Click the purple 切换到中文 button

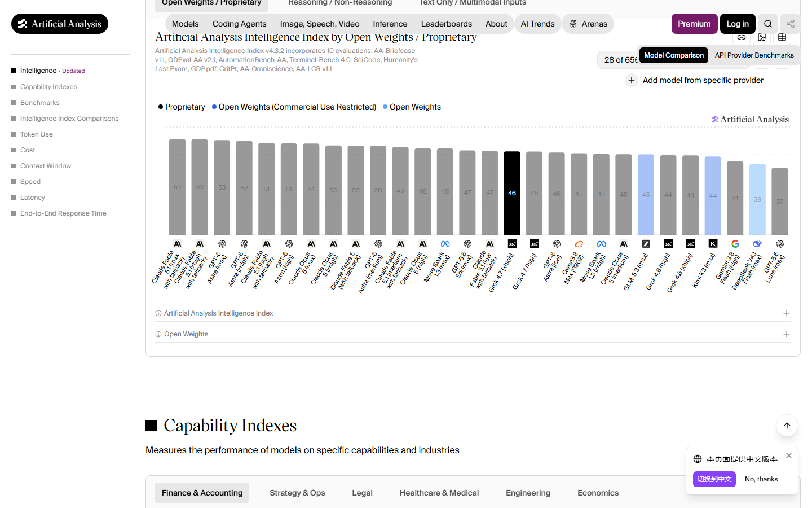coord(714,479)
